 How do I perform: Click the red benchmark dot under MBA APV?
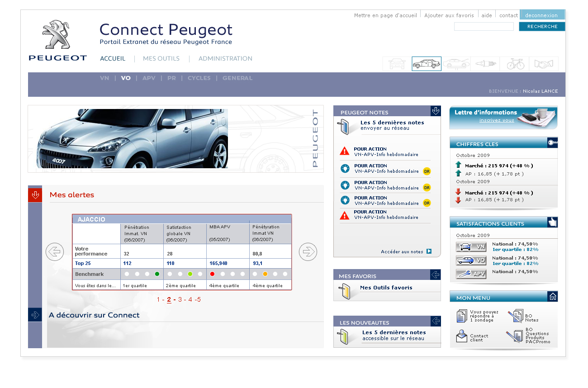212,274
